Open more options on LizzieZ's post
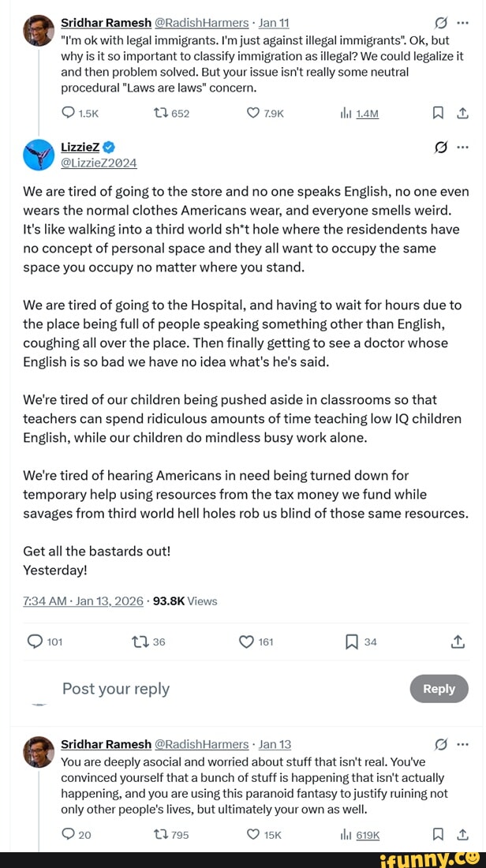Image resolution: width=486 pixels, height=868 pixels. [x=463, y=147]
